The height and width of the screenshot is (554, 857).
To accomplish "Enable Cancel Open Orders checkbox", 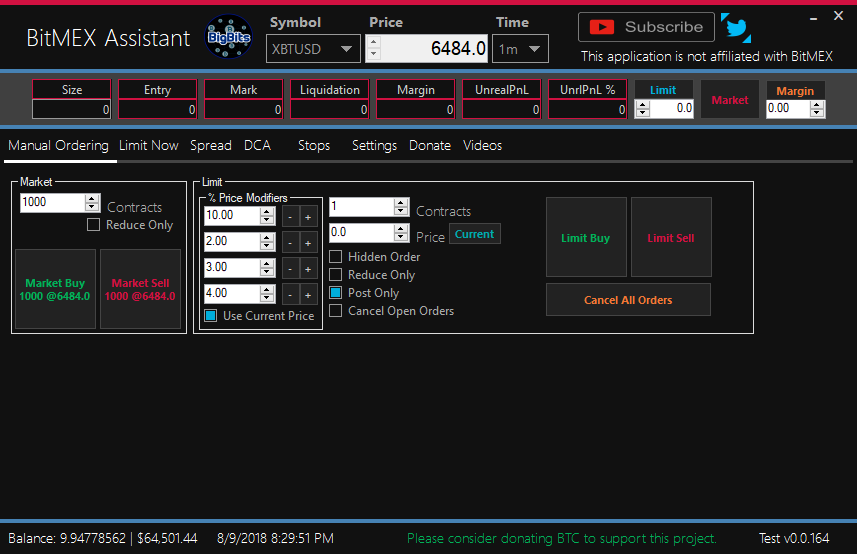I will pyautogui.click(x=336, y=310).
